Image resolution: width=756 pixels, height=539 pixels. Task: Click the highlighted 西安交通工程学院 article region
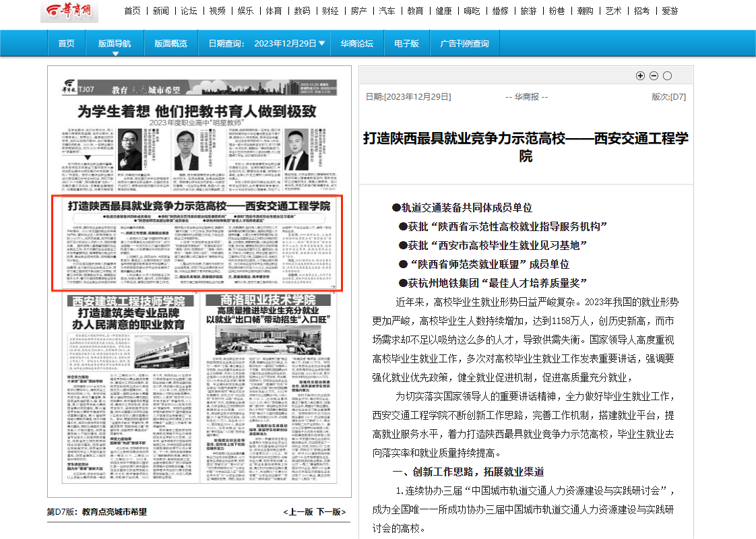point(199,243)
